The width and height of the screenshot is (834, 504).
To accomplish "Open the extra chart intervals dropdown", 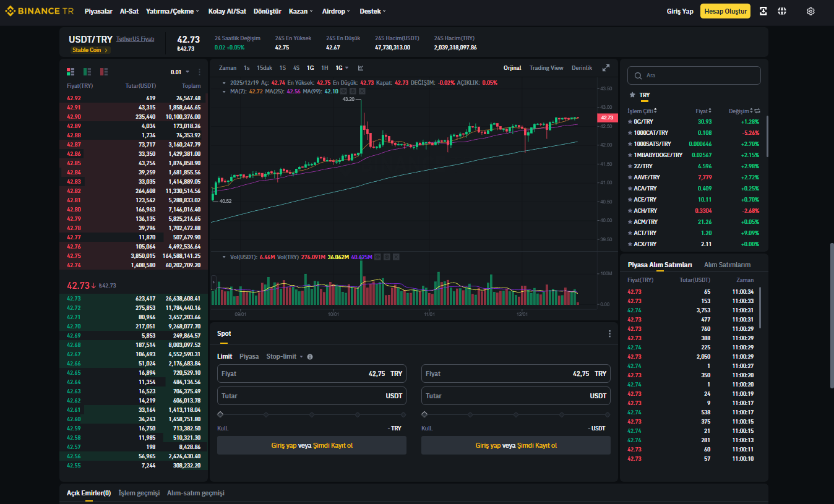I will pyautogui.click(x=342, y=68).
